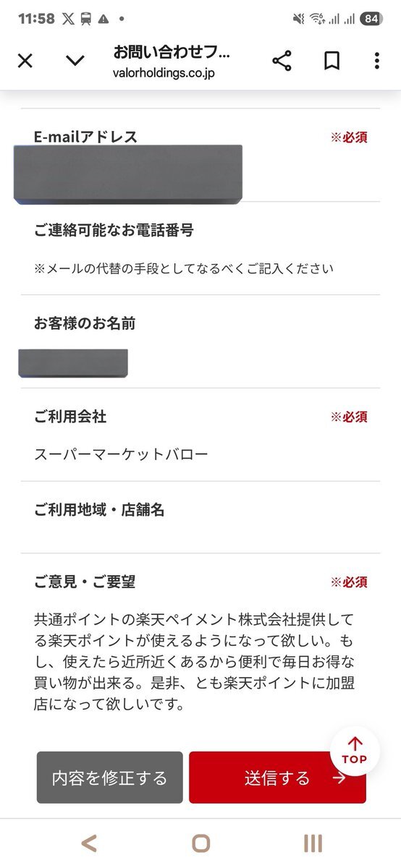Select the スーパーマーケットバロー company value
The image size is (401, 868).
pos(122,455)
